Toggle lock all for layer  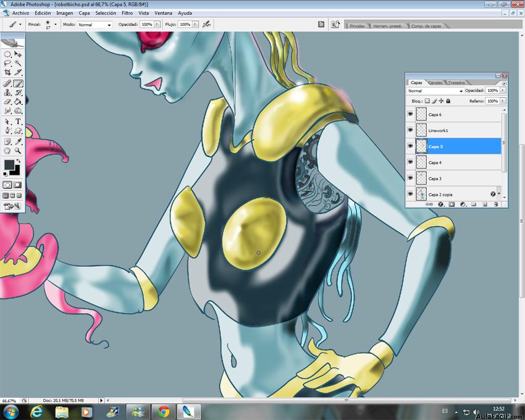click(x=448, y=101)
